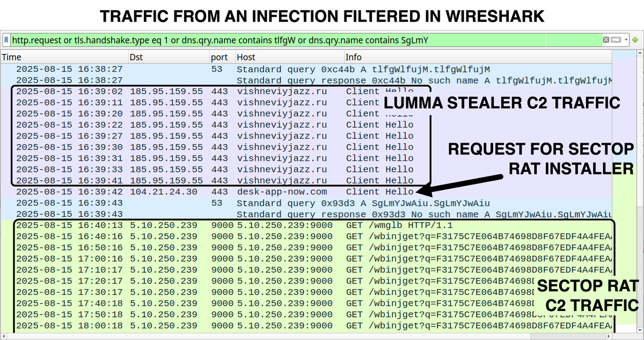Select the 16:39:20 vishneviyjazz.ru packet
This screenshot has width=644, height=340.
[306, 114]
